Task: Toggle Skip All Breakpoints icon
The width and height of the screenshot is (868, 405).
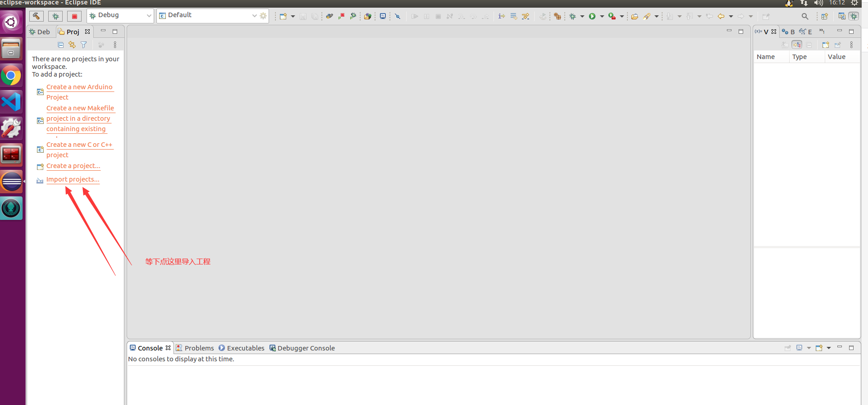Action: pos(397,16)
